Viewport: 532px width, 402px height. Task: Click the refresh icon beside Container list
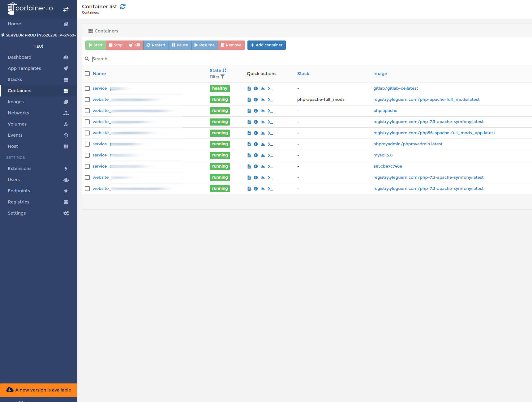(123, 6)
